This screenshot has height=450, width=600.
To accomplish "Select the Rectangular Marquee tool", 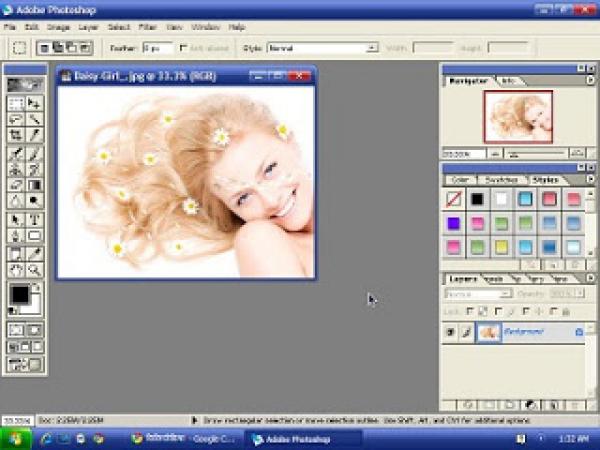I will click(16, 103).
